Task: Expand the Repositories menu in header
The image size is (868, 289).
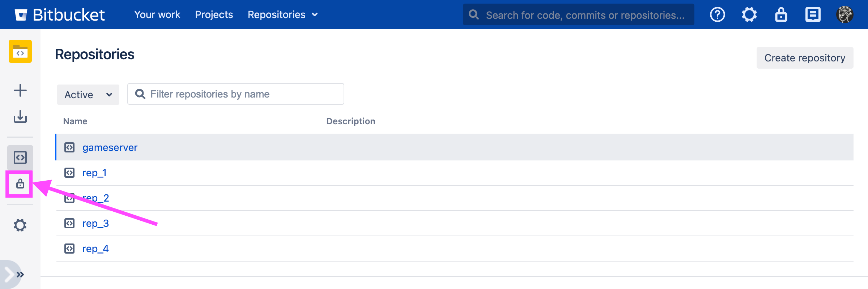Action: [x=282, y=15]
